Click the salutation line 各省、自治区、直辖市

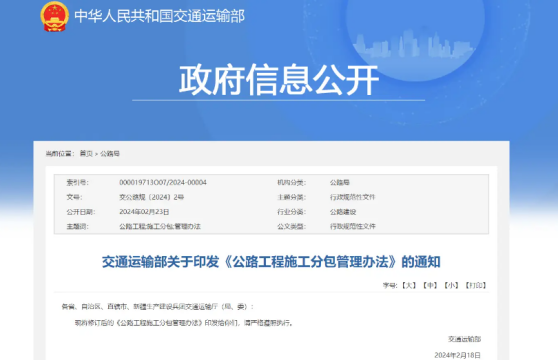pyautogui.click(x=158, y=307)
